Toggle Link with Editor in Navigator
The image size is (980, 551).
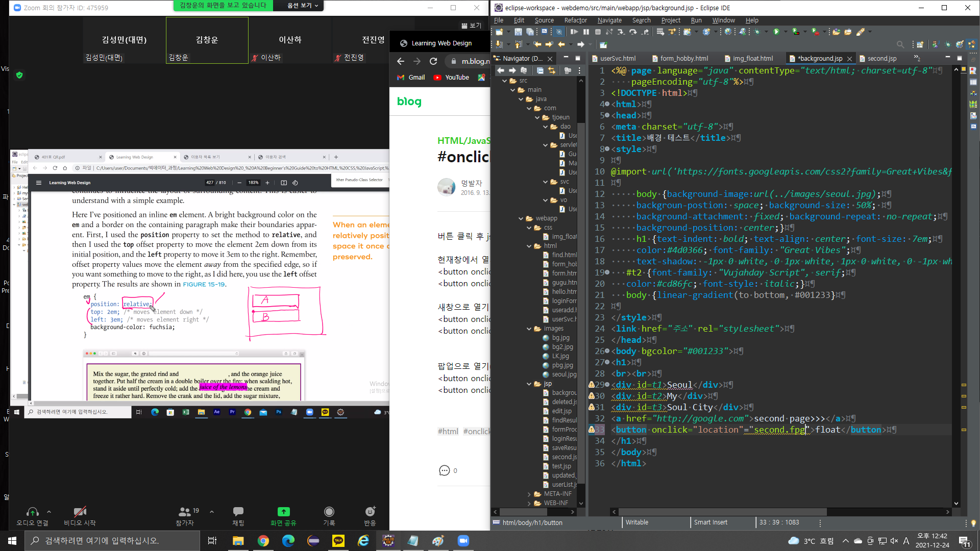552,70
